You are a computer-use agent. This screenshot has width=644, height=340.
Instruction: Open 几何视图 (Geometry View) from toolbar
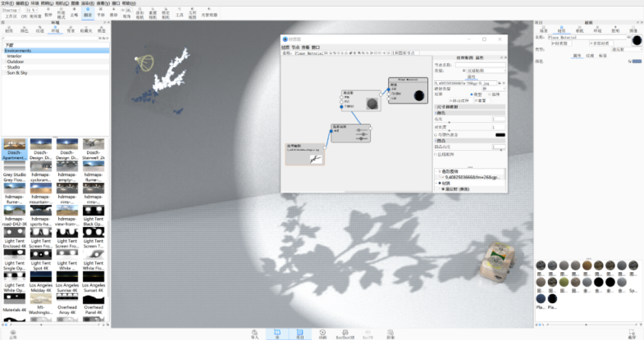tap(191, 12)
